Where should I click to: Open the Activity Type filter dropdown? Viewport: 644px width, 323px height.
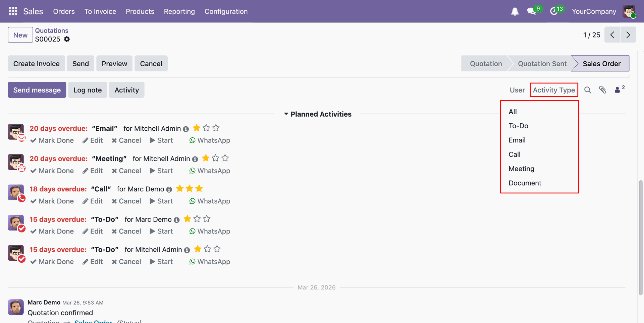tap(554, 90)
